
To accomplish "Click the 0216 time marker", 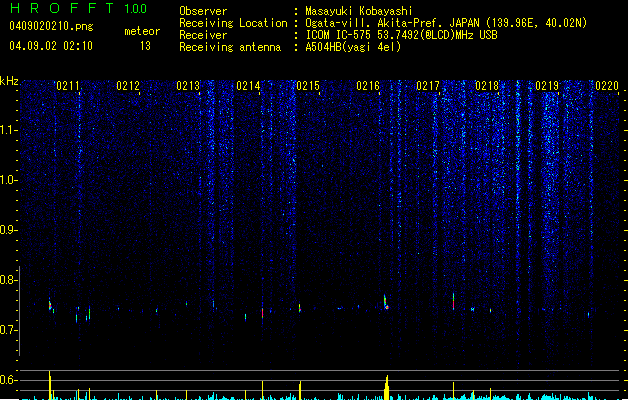I will click(368, 86).
